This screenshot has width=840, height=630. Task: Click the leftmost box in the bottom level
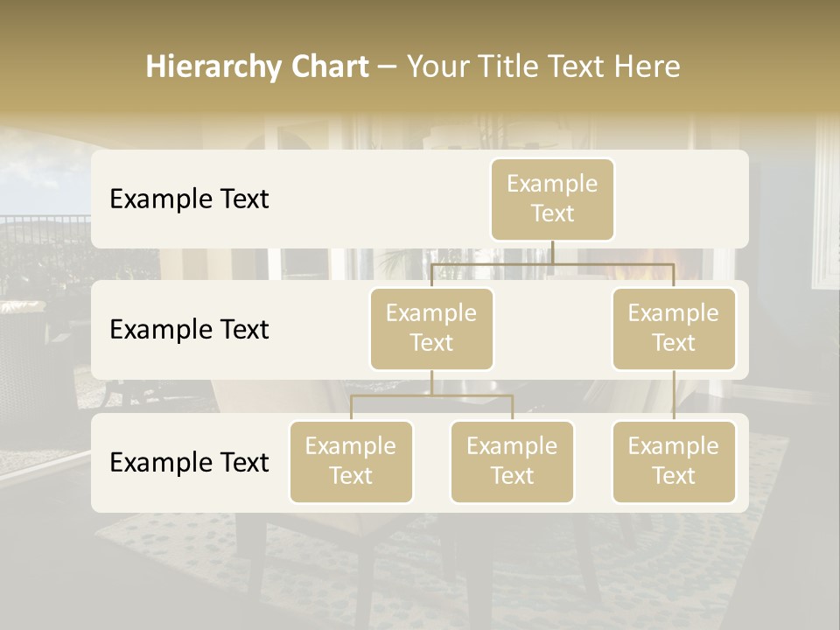(x=351, y=462)
